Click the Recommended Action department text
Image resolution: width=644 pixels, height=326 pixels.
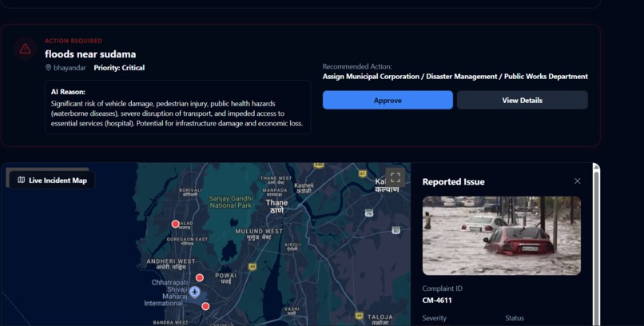point(455,77)
